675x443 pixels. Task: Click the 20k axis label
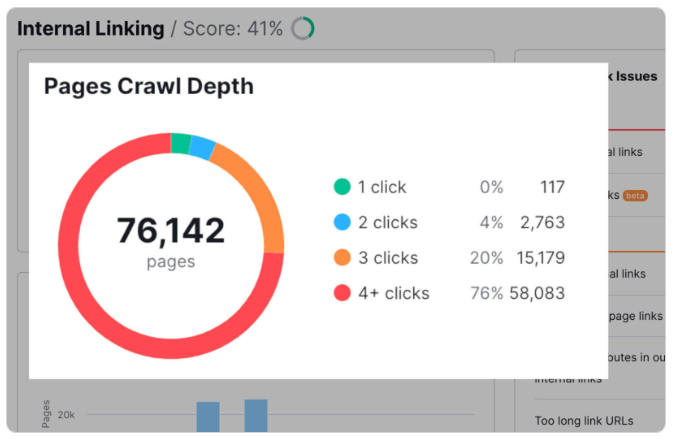(66, 415)
